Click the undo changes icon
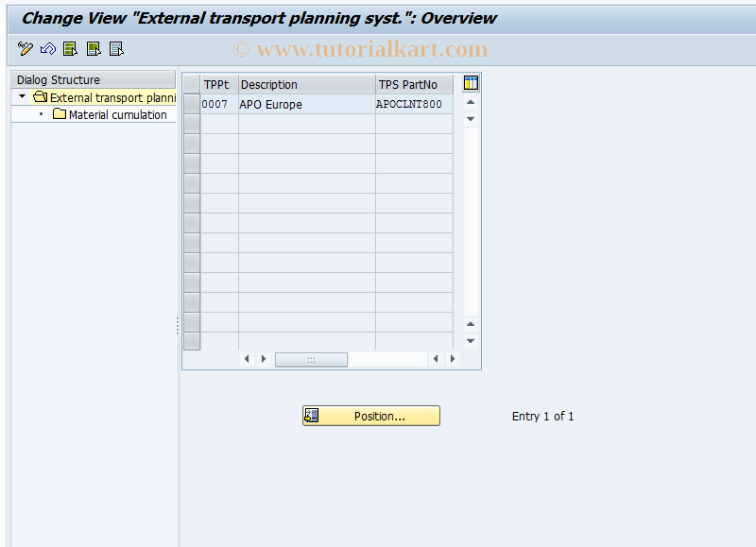This screenshot has height=547, width=756. pyautogui.click(x=47, y=48)
